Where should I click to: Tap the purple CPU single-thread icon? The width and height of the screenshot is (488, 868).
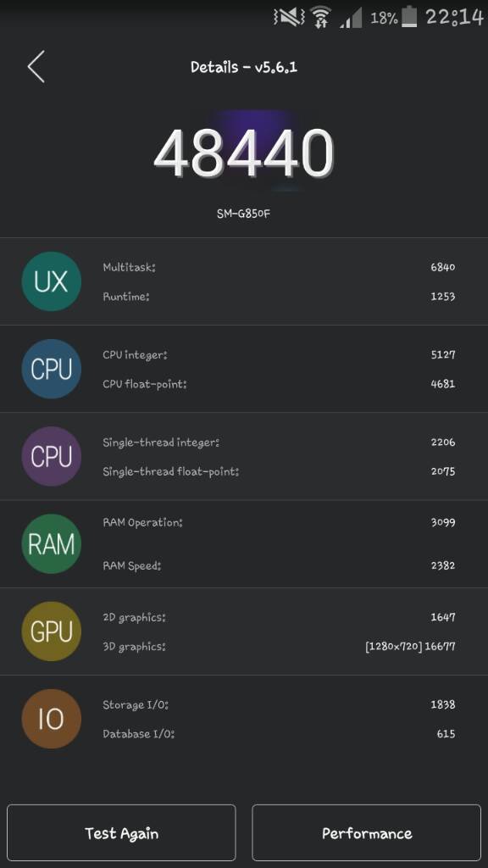point(52,456)
